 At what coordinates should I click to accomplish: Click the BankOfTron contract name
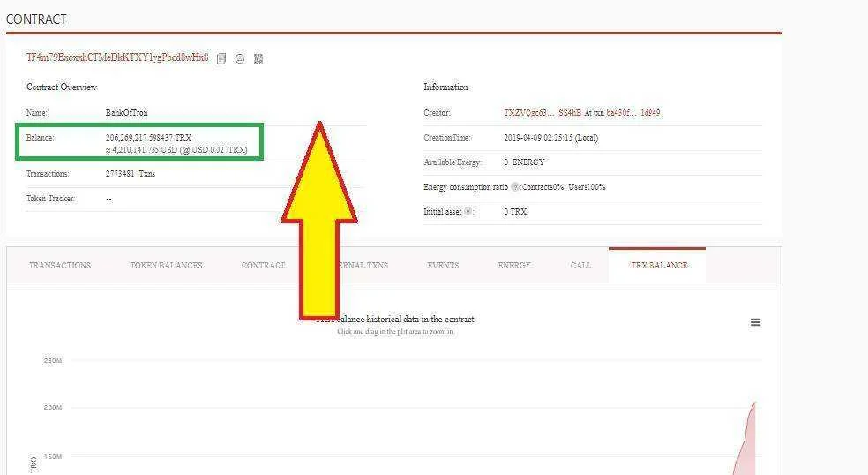(x=127, y=112)
